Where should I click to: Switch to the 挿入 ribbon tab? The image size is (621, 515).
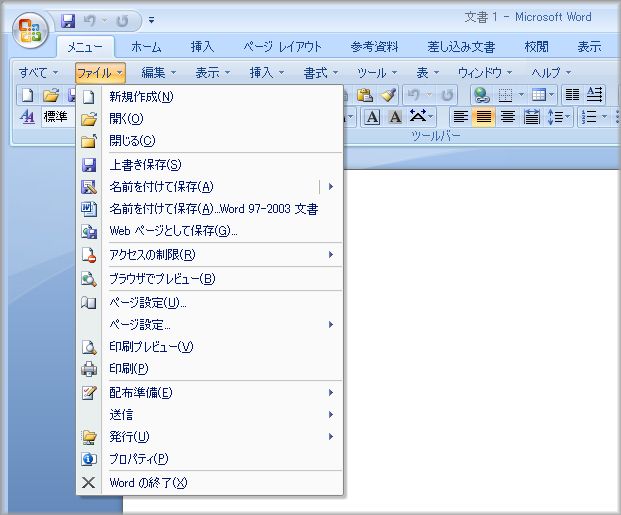coord(202,47)
